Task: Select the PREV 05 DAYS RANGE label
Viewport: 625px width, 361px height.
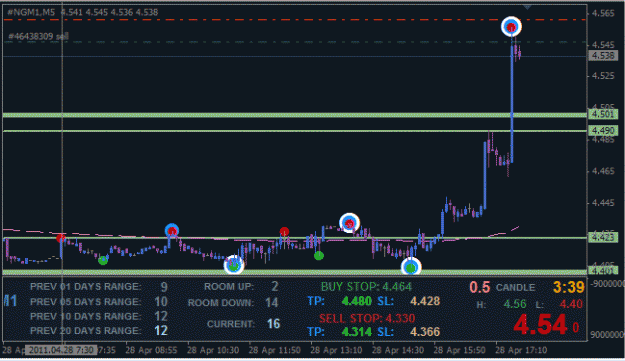Action: (x=86, y=302)
